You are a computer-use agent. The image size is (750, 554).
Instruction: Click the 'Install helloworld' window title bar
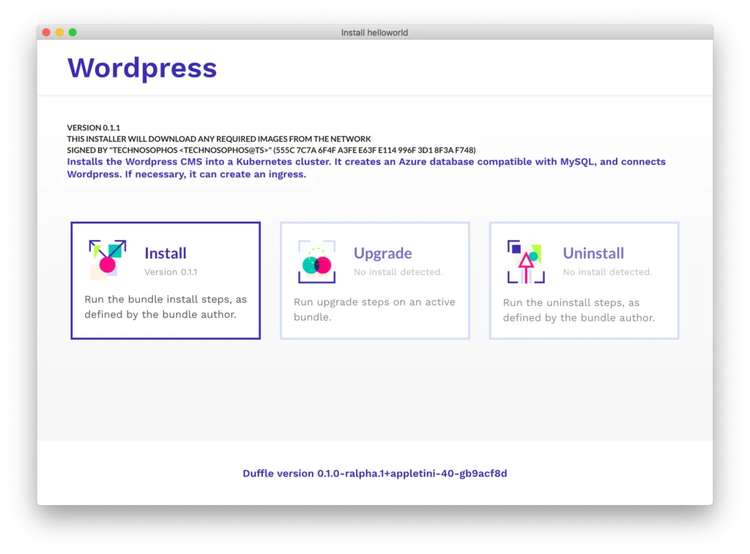[374, 32]
